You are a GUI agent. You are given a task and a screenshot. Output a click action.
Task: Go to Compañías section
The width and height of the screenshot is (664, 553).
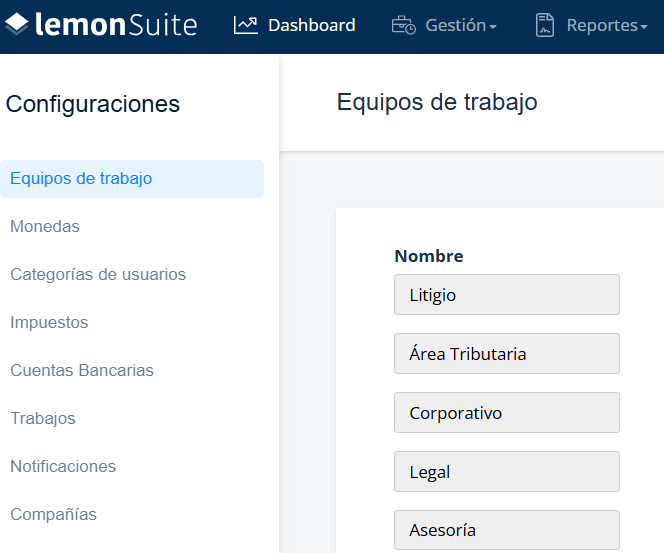tap(53, 514)
